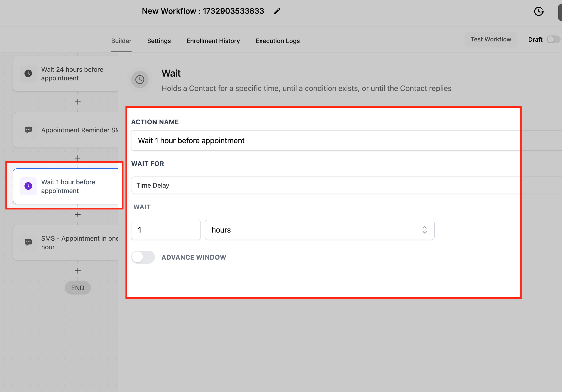The width and height of the screenshot is (562, 392).
Task: Click the Action Name text field
Action: click(325, 141)
